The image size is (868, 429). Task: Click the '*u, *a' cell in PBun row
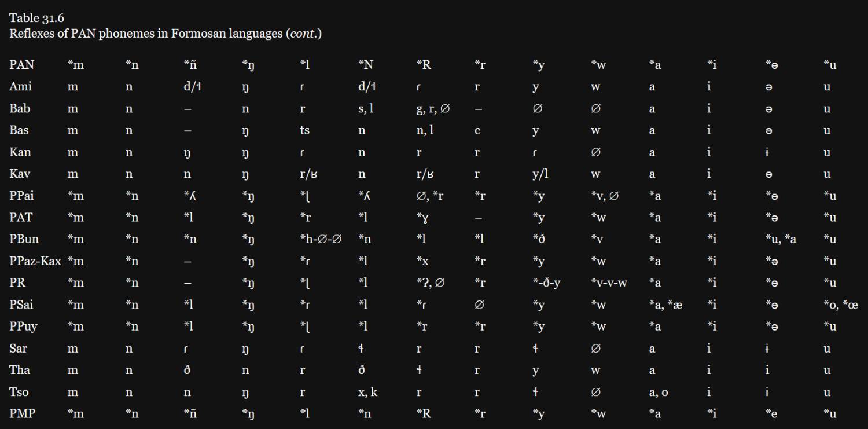point(781,239)
